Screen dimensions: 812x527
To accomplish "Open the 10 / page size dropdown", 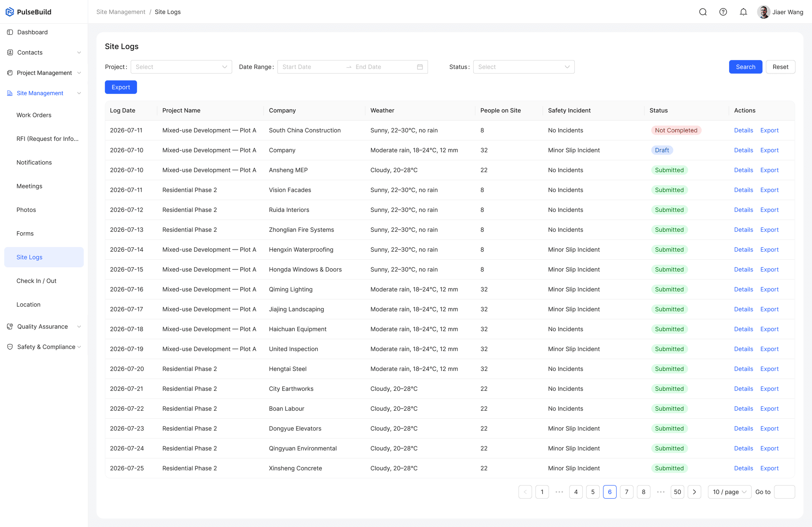I will [x=730, y=492].
